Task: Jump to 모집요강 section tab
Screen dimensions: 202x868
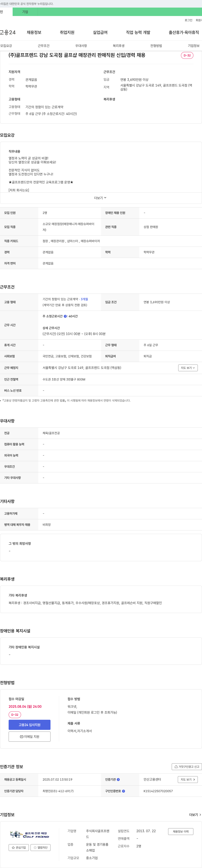Action: point(6,46)
